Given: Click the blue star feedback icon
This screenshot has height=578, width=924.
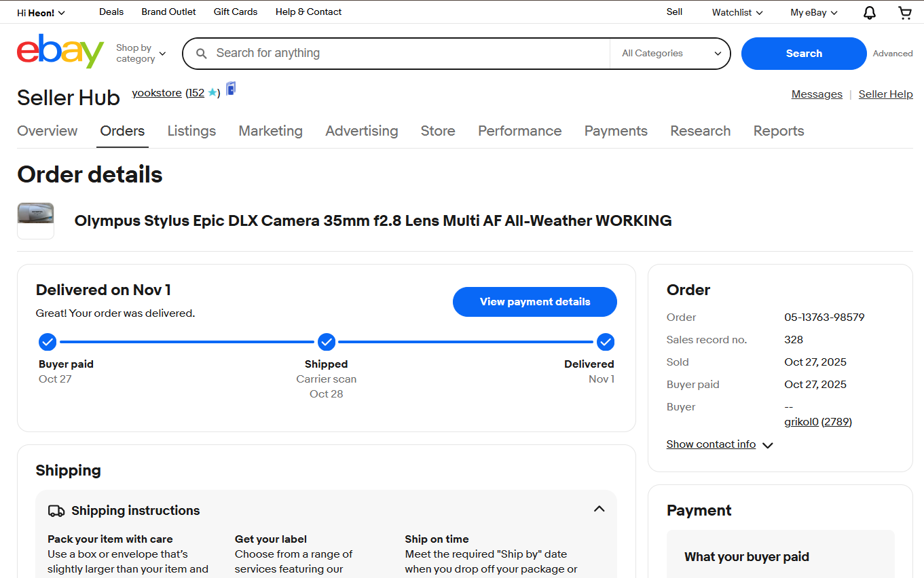Looking at the screenshot, I should coord(212,93).
